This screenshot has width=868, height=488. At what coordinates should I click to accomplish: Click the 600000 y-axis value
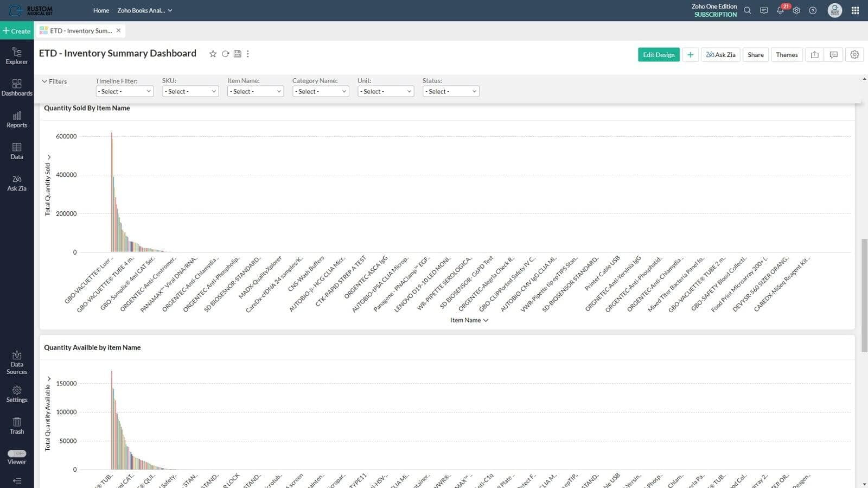[66, 136]
